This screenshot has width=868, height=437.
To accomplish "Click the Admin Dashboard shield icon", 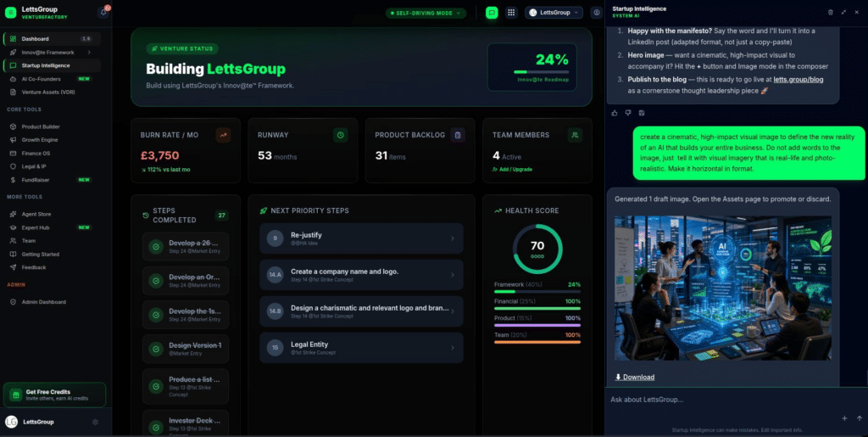I will [13, 302].
